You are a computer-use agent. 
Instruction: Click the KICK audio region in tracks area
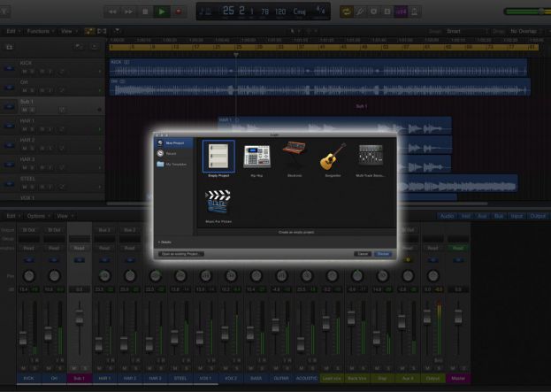tap(318, 67)
